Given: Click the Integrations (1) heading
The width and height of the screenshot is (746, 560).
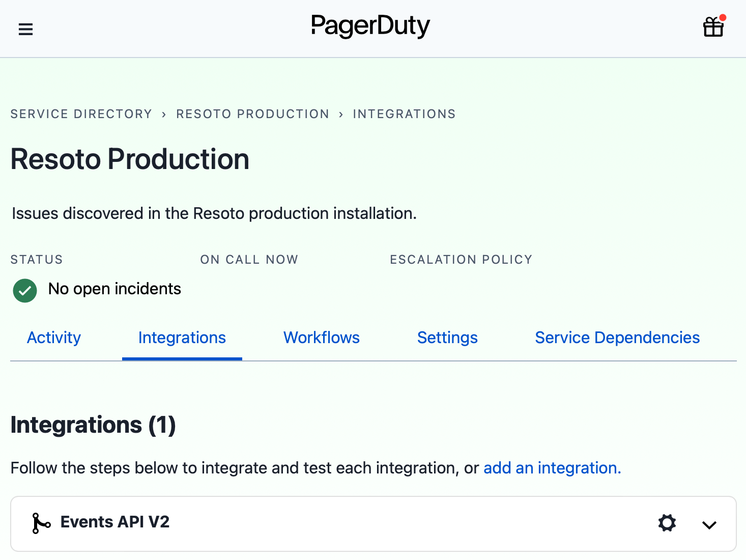Looking at the screenshot, I should (93, 425).
